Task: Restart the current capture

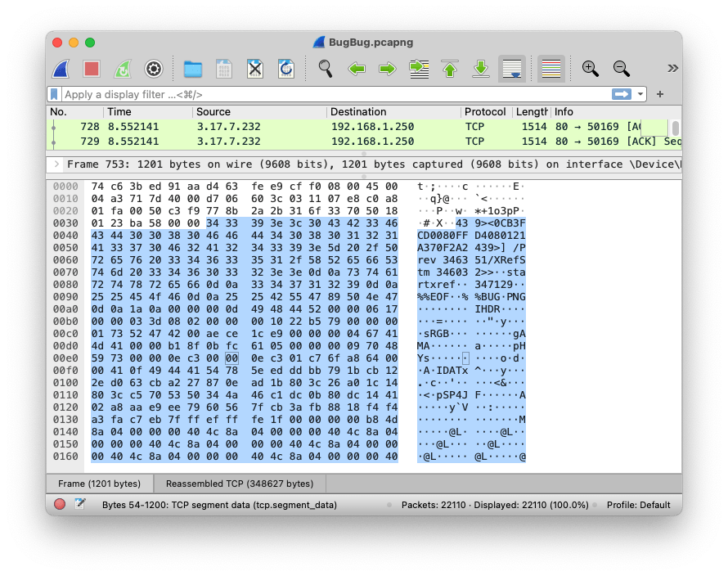Action: pos(123,70)
